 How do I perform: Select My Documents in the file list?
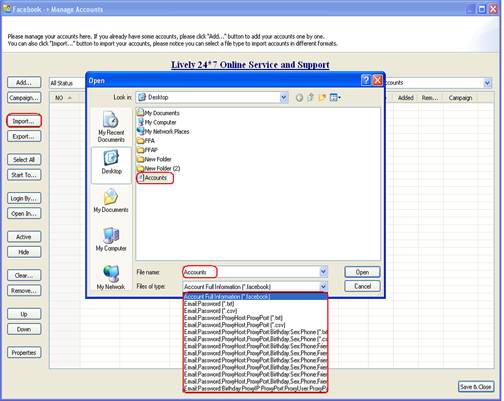click(x=158, y=113)
